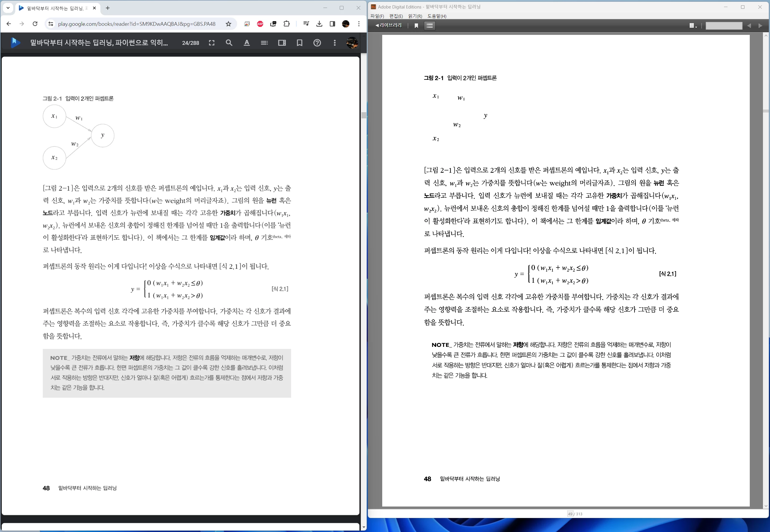Open display options text settings icon

247,43
